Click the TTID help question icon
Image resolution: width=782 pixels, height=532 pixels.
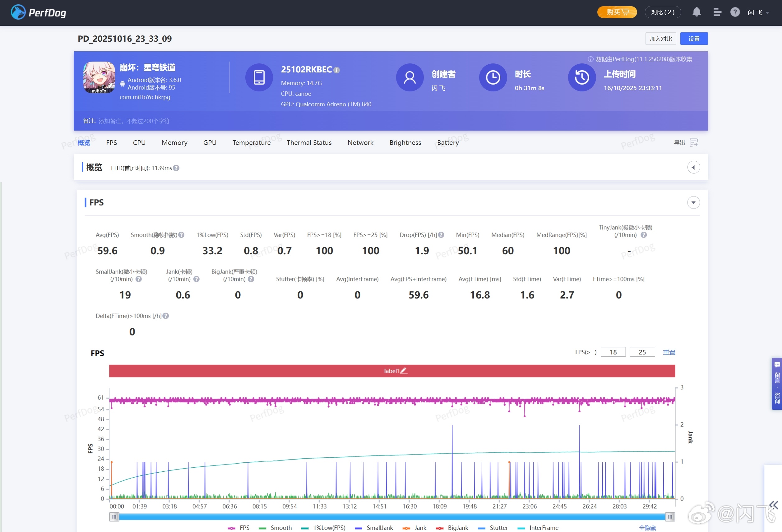tap(176, 168)
